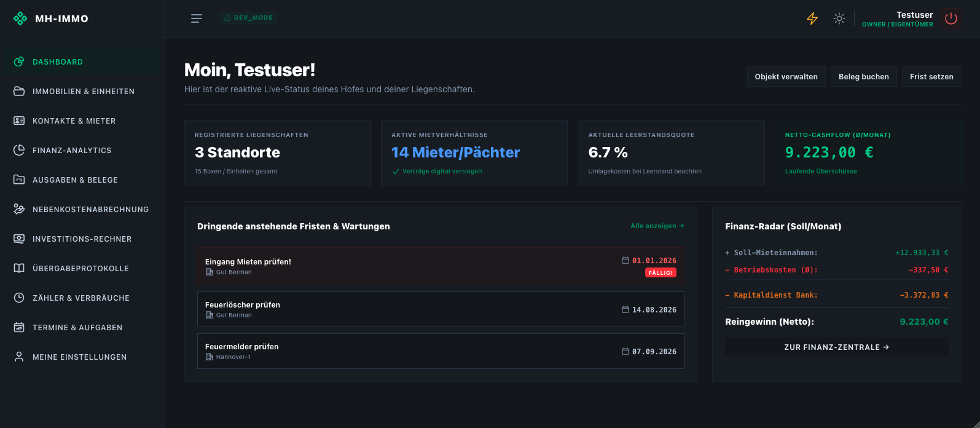Click the Frist setzen button
Viewport: 980px width, 428px height.
(931, 77)
